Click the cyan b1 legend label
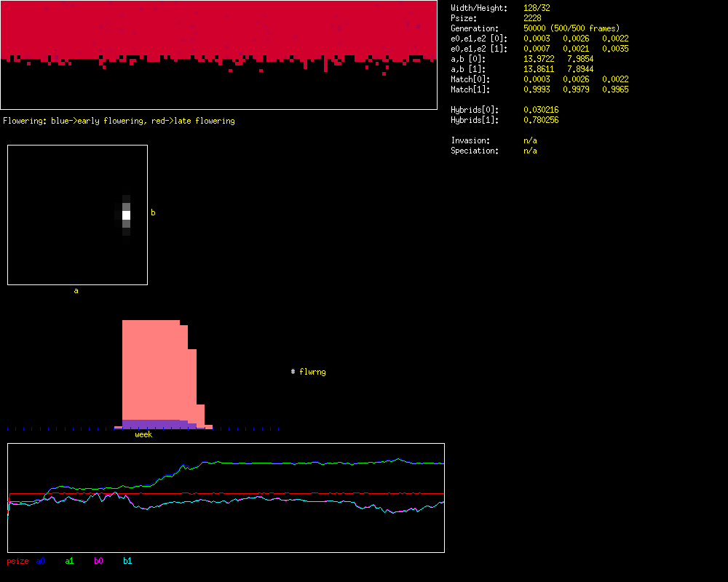The width and height of the screenshot is (728, 582). point(127,561)
